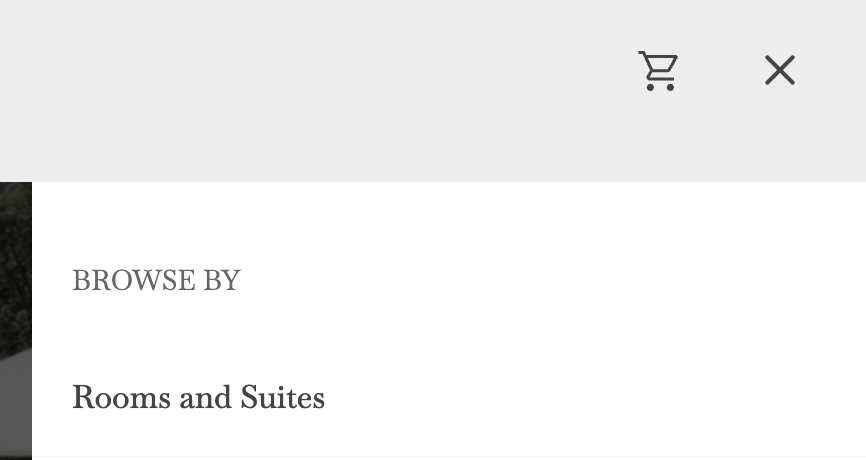866x460 pixels.
Task: View cart contents via the cart icon
Action: [658, 71]
